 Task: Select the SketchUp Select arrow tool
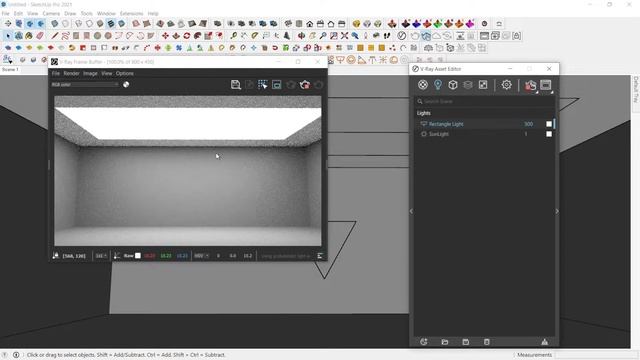pos(8,36)
